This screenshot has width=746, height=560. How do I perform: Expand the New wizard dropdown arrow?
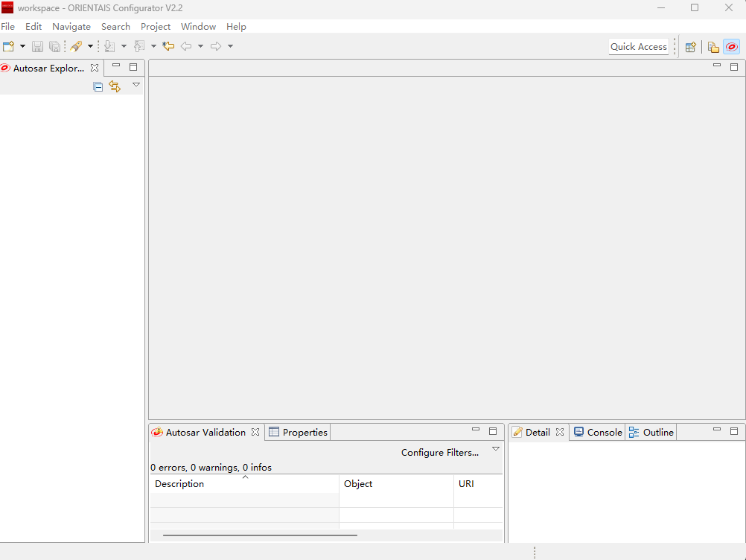(x=22, y=46)
